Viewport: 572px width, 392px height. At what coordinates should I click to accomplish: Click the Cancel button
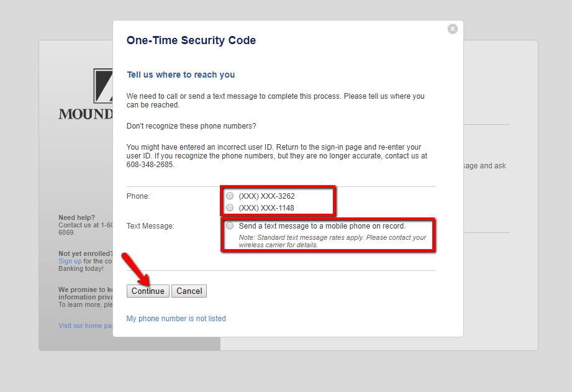pyautogui.click(x=189, y=291)
